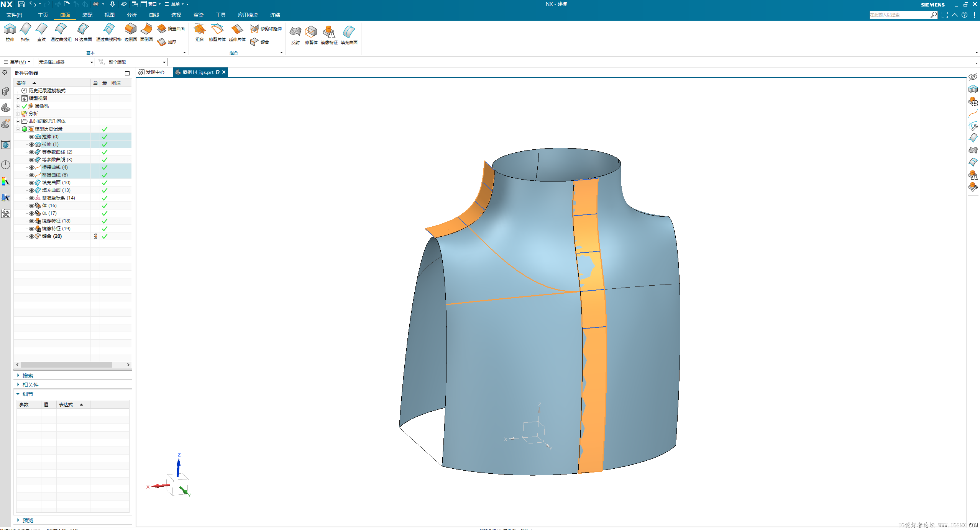Switch to the 分析 ribbon tab
The image size is (980, 530).
[132, 15]
